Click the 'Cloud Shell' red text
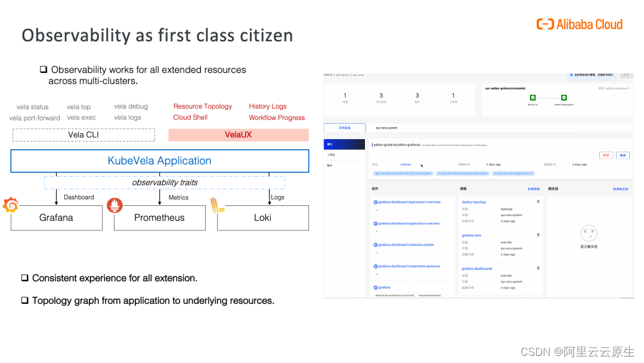The height and width of the screenshot is (363, 644). tap(190, 118)
